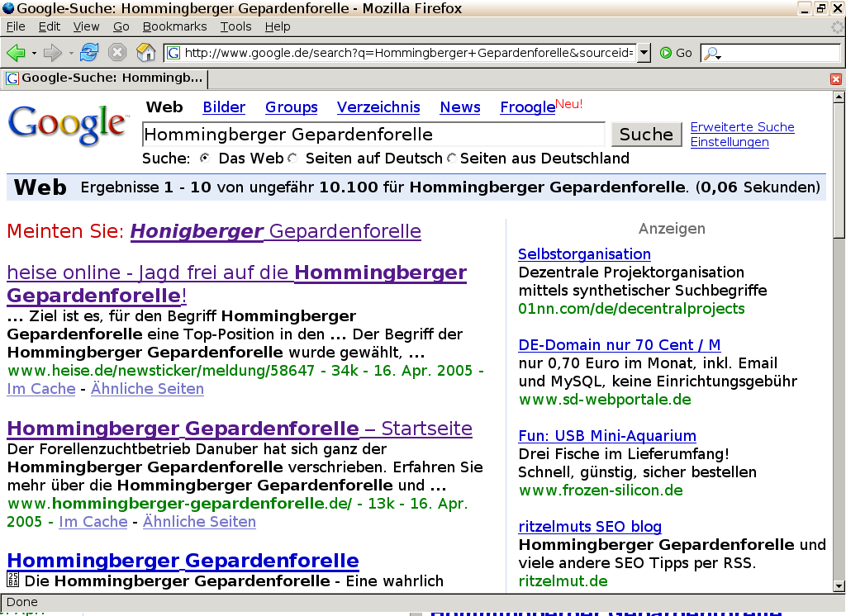Image resolution: width=846 pixels, height=616 pixels.
Task: Click the green Go button
Action: pos(676,53)
